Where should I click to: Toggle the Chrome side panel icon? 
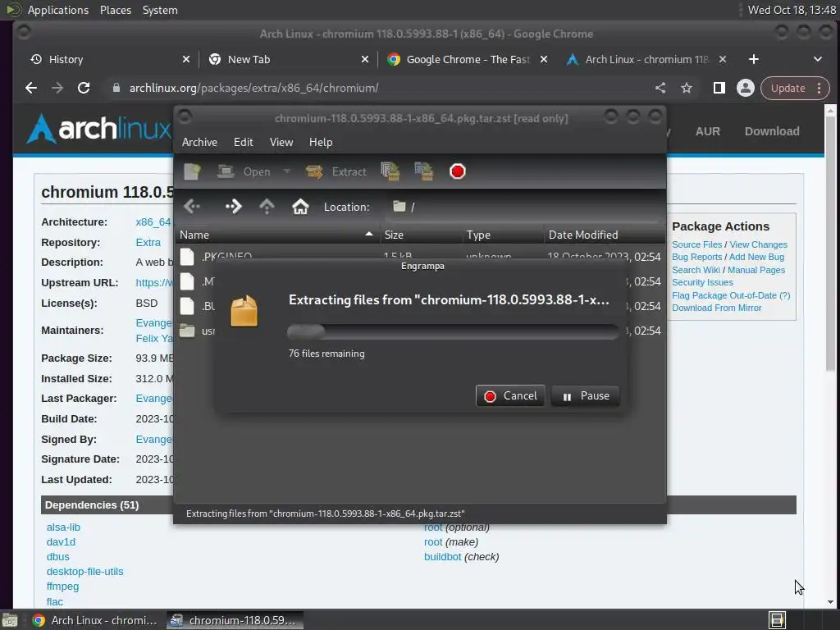719,88
